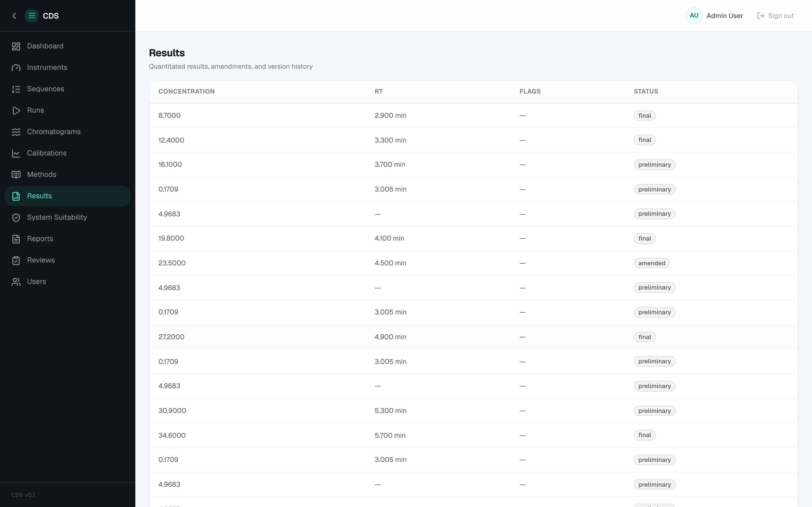The height and width of the screenshot is (507, 812).
Task: Click the Dashboard grid icon
Action: (16, 46)
